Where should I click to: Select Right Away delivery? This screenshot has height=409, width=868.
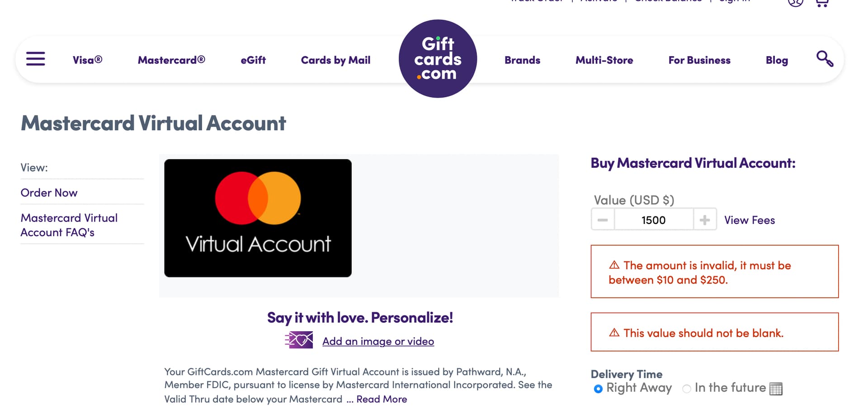(598, 388)
